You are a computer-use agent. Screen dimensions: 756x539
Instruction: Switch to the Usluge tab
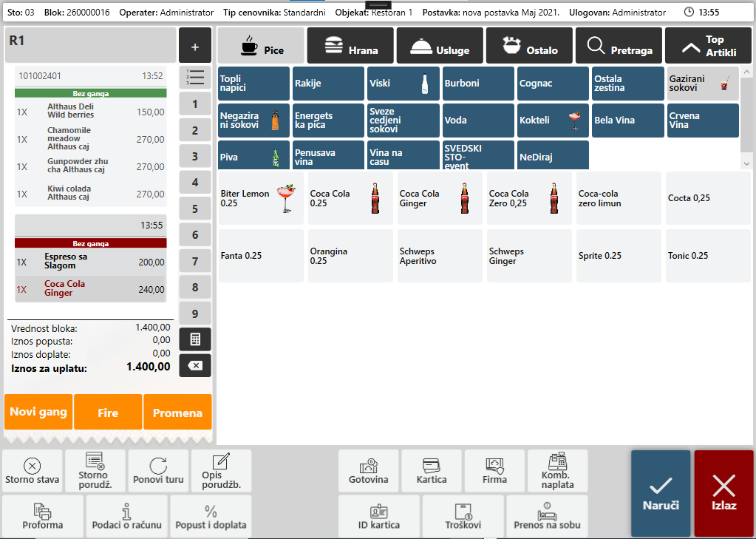(x=440, y=46)
